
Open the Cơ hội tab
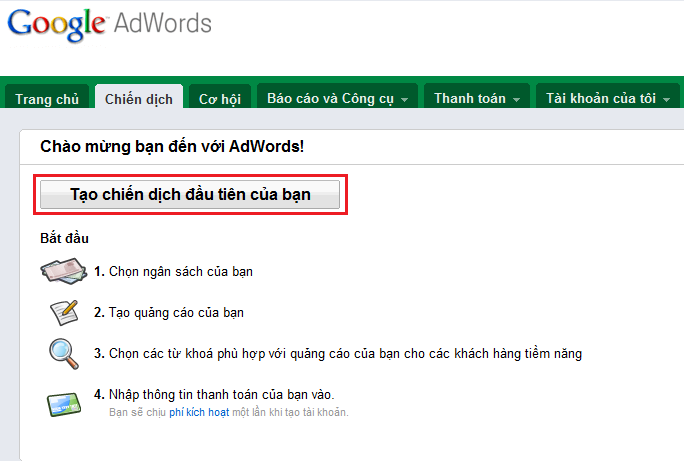[x=220, y=99]
